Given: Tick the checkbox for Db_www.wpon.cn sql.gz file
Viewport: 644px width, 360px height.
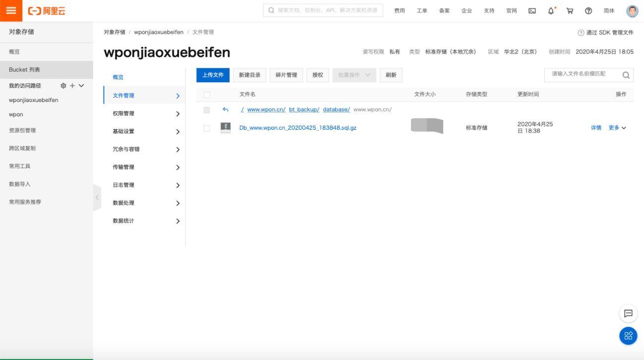Looking at the screenshot, I should click(x=207, y=128).
